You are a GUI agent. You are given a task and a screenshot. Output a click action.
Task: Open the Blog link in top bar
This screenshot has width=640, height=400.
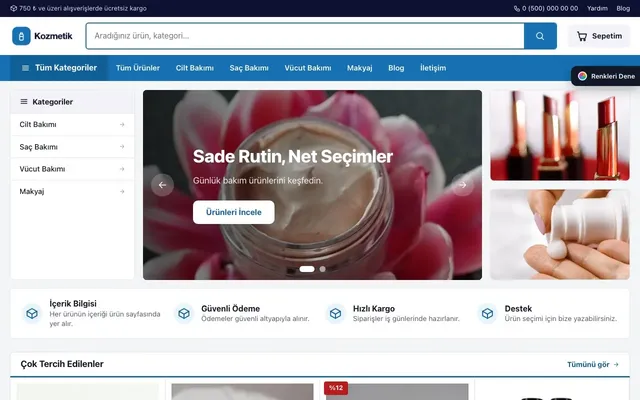click(623, 8)
